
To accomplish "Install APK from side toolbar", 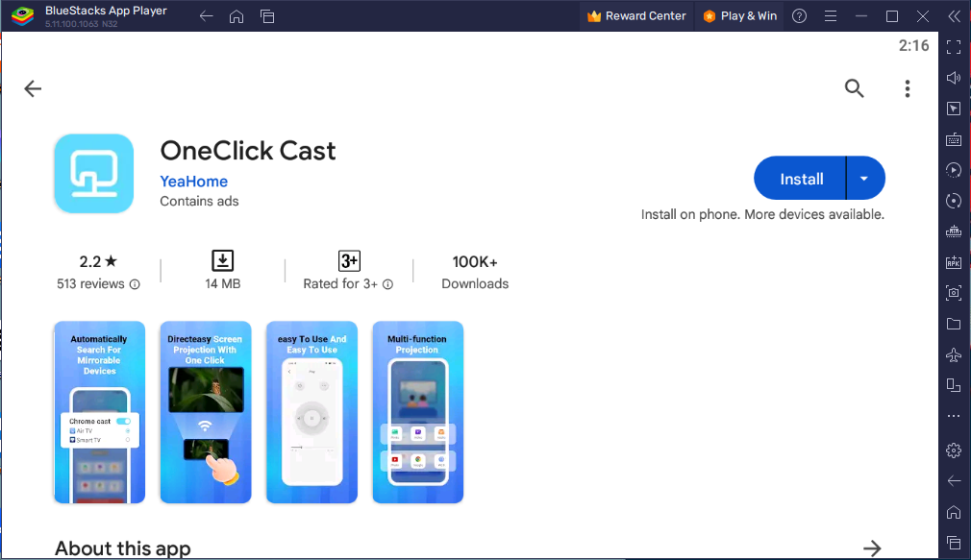I will click(x=954, y=262).
